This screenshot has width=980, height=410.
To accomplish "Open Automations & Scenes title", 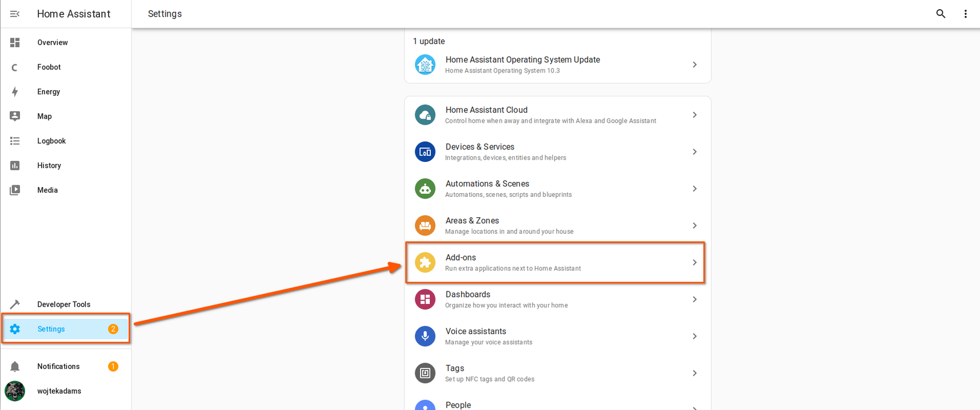I will click(487, 184).
